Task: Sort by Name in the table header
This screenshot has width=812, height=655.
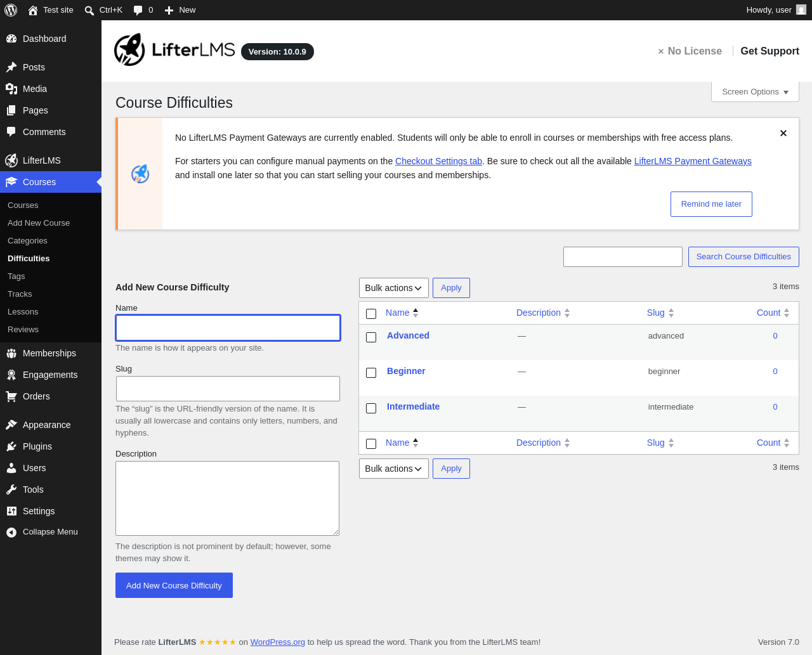Action: [x=402, y=313]
